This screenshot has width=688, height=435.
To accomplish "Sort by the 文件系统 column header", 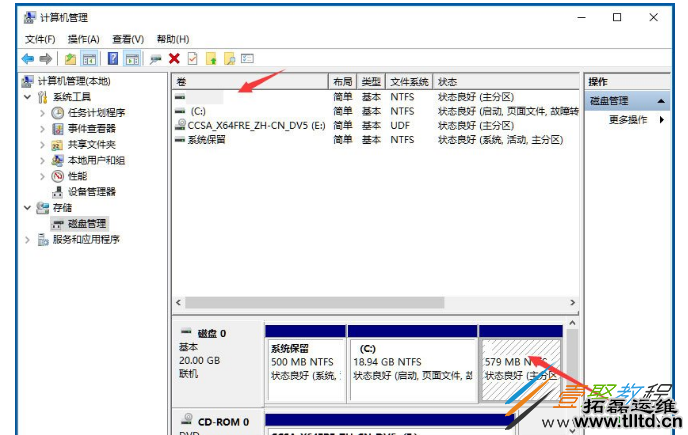I will 409,82.
